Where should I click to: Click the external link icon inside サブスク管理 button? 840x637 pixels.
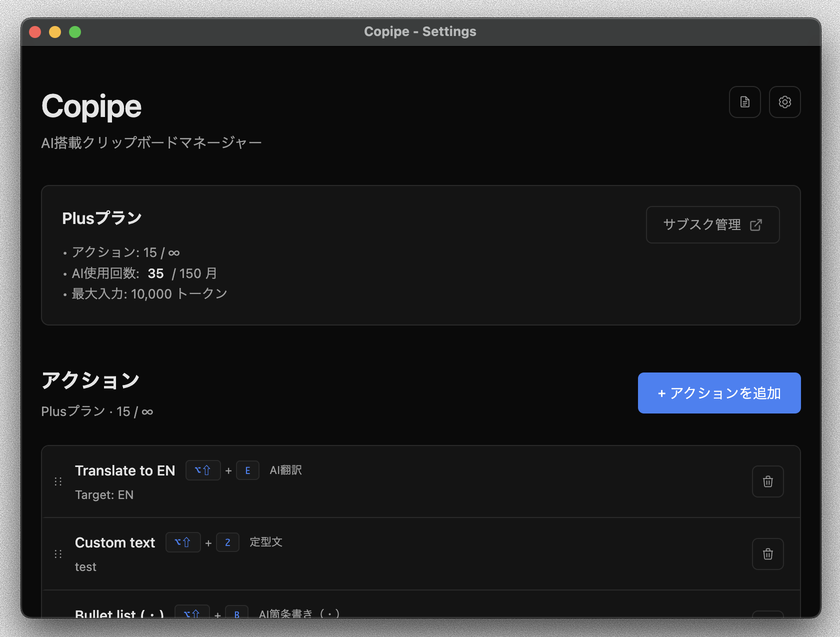click(756, 225)
